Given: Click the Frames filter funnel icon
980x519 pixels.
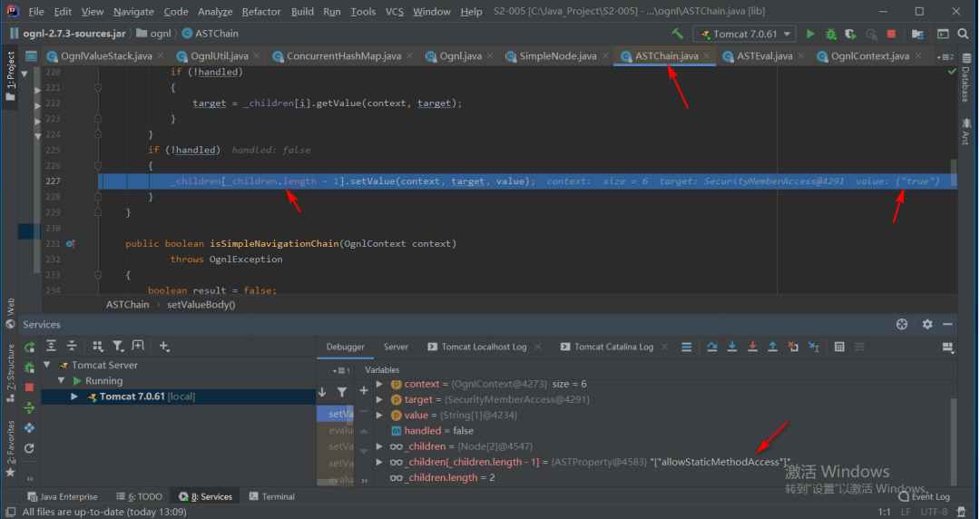Looking at the screenshot, I should 342,392.
